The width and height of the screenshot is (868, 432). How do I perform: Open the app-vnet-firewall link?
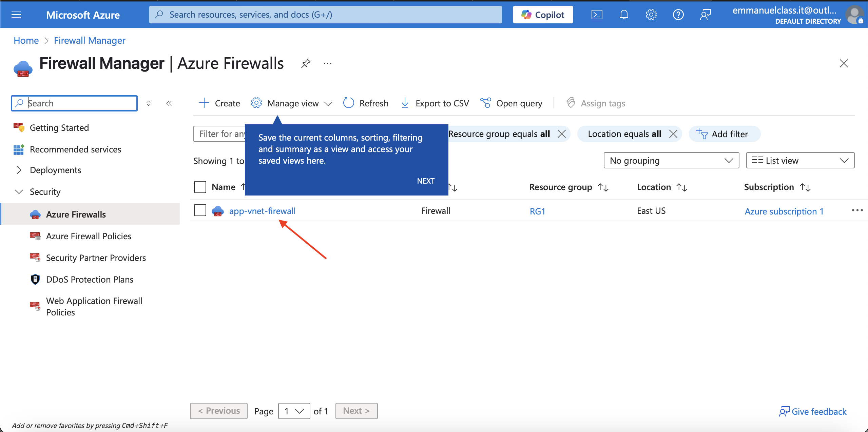[x=262, y=211]
